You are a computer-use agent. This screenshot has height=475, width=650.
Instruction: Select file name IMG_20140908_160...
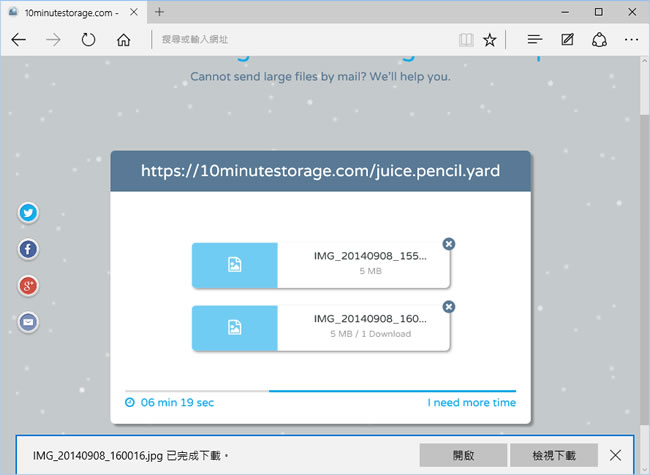click(370, 319)
